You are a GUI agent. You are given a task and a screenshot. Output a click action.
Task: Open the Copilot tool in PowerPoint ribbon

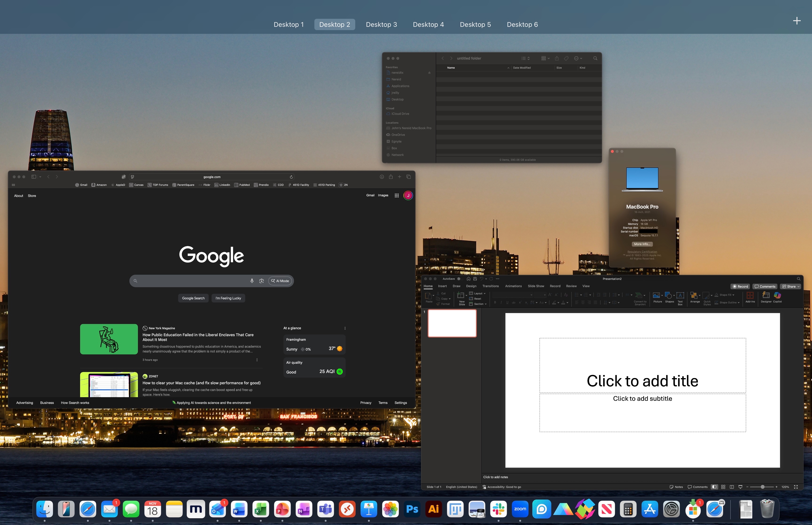(777, 296)
